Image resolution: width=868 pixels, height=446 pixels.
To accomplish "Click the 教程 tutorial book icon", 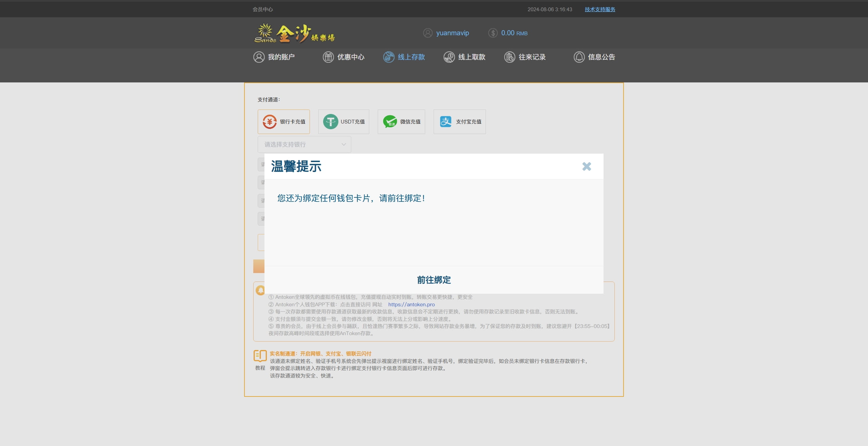I will tap(260, 356).
